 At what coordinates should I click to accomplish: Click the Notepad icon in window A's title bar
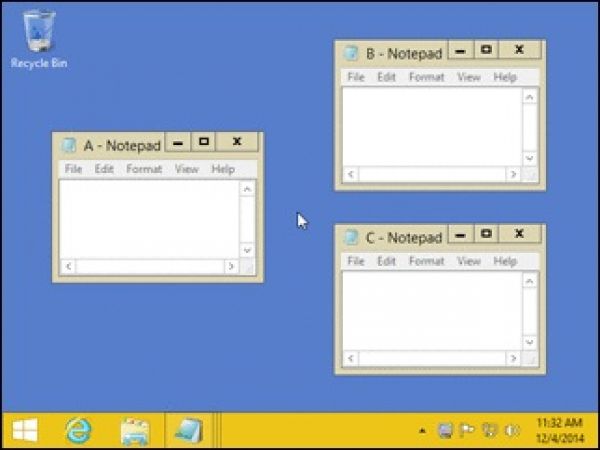point(69,145)
